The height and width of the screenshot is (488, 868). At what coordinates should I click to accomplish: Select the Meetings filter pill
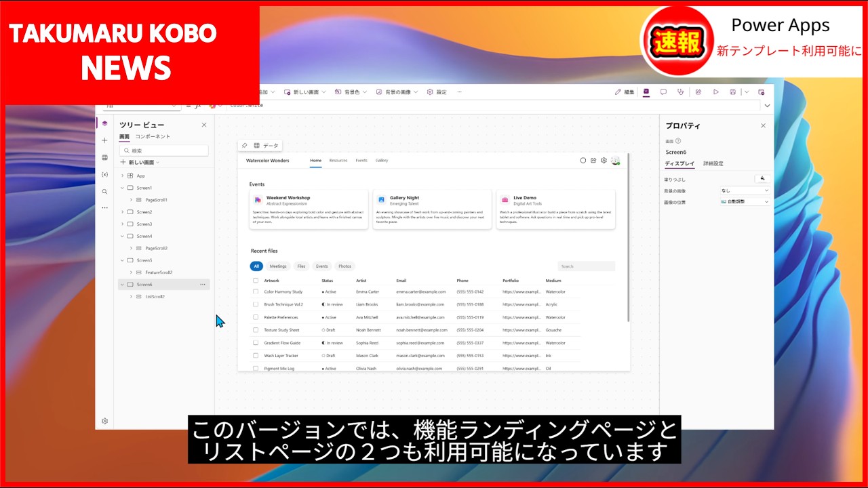click(278, 266)
